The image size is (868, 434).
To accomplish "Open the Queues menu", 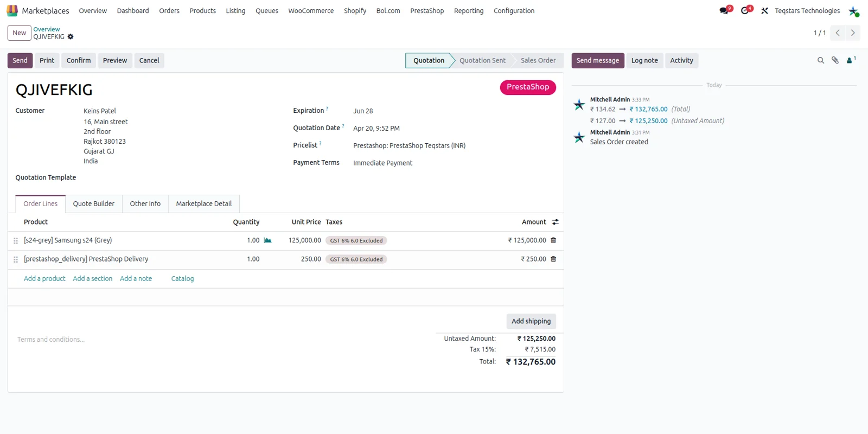I will click(x=267, y=11).
